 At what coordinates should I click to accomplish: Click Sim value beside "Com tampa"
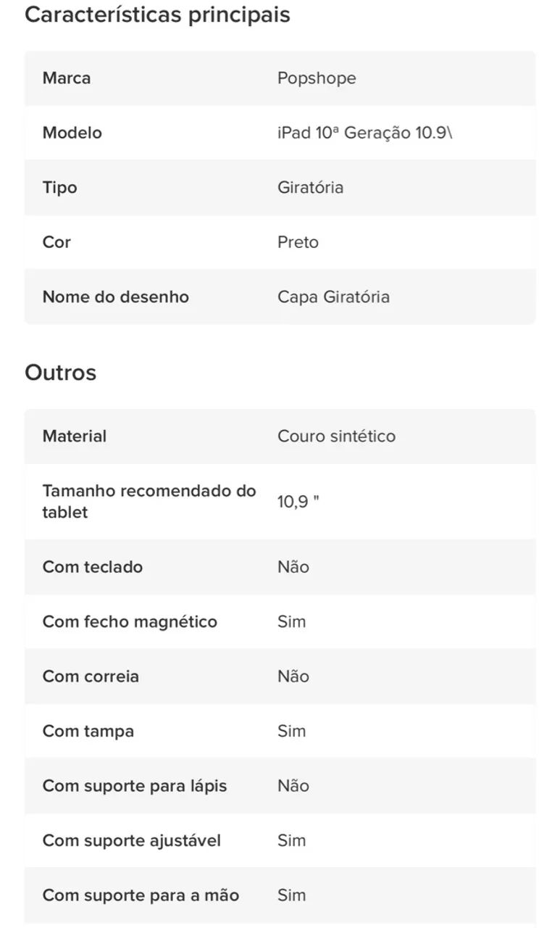291,731
